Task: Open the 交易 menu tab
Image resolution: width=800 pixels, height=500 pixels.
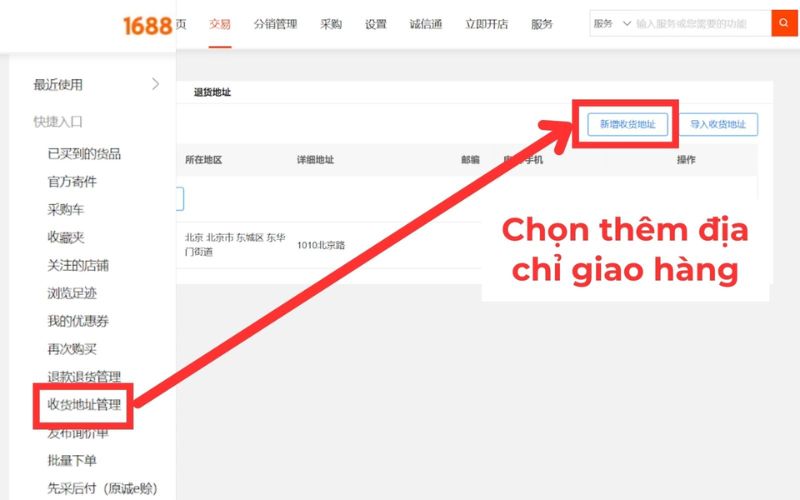Action: (x=220, y=24)
